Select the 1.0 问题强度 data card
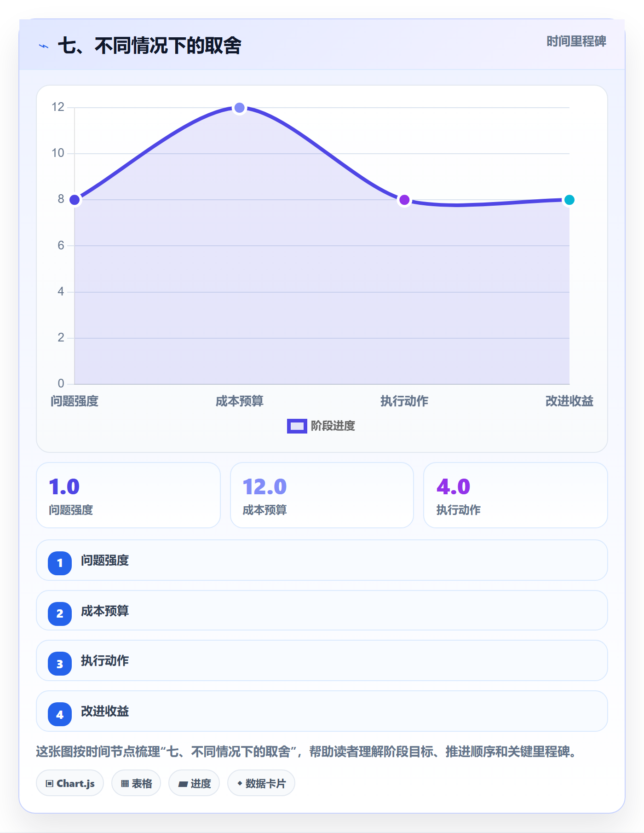This screenshot has height=833, width=644. click(x=128, y=495)
